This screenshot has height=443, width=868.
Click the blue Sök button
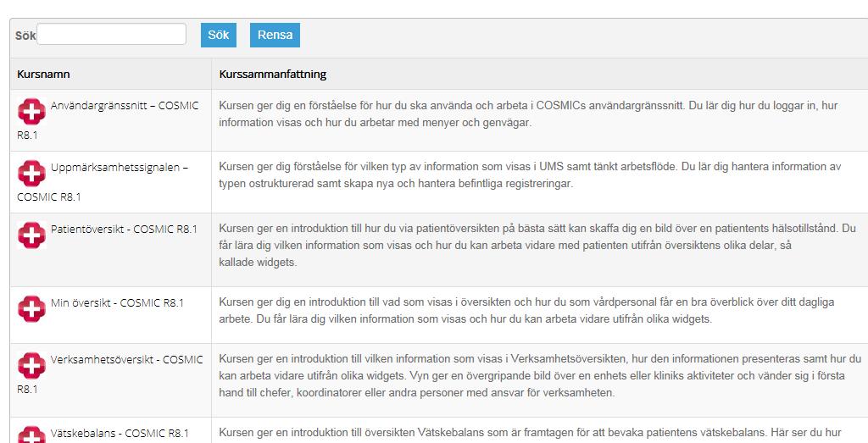(x=219, y=35)
